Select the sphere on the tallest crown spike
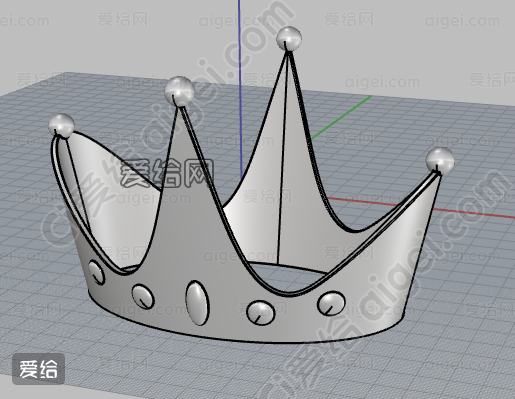515x399 pixels. coord(289,39)
